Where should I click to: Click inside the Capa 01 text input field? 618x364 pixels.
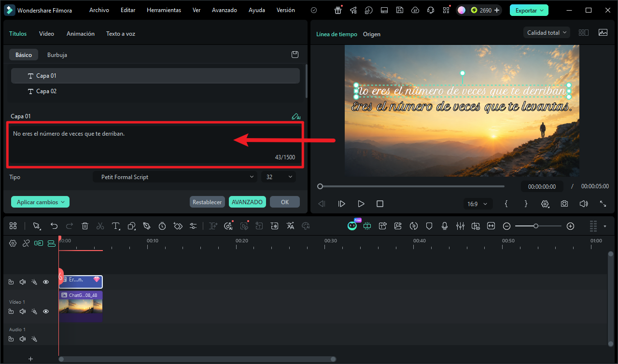pos(155,145)
